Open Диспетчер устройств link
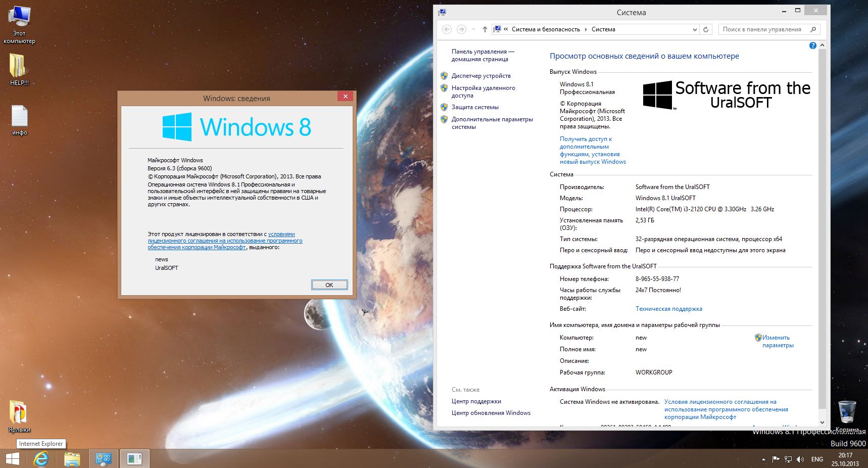868x468 pixels. [481, 76]
